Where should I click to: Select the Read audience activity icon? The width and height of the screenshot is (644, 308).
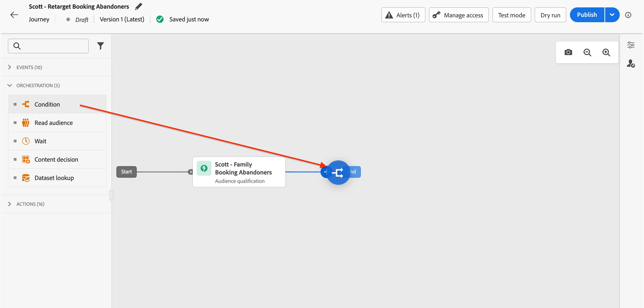point(26,123)
